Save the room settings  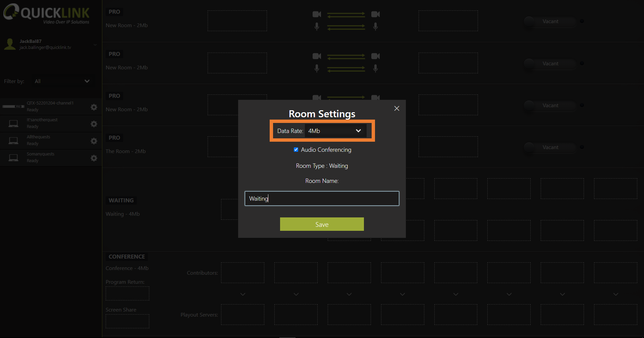322,224
